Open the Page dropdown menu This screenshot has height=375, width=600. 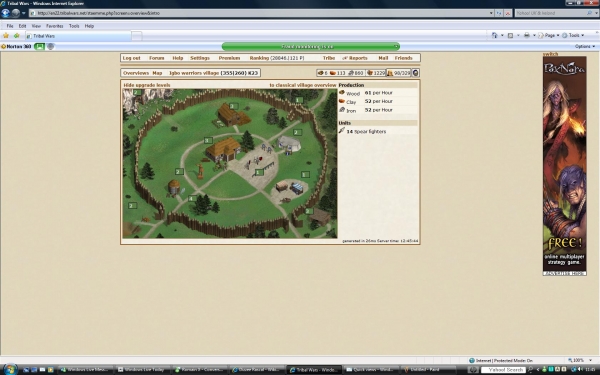tap(549, 35)
